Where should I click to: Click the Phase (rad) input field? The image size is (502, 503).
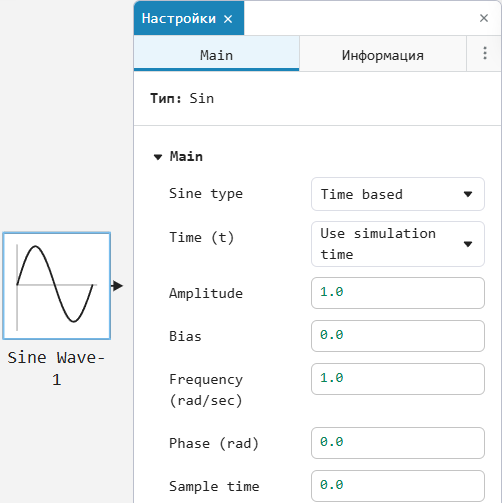pos(398,443)
